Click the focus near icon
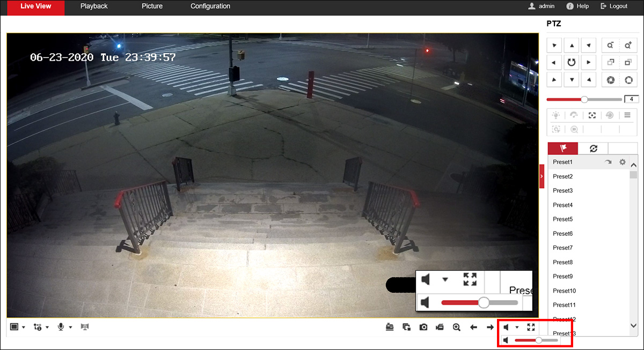This screenshot has width=644, height=350. [x=610, y=63]
